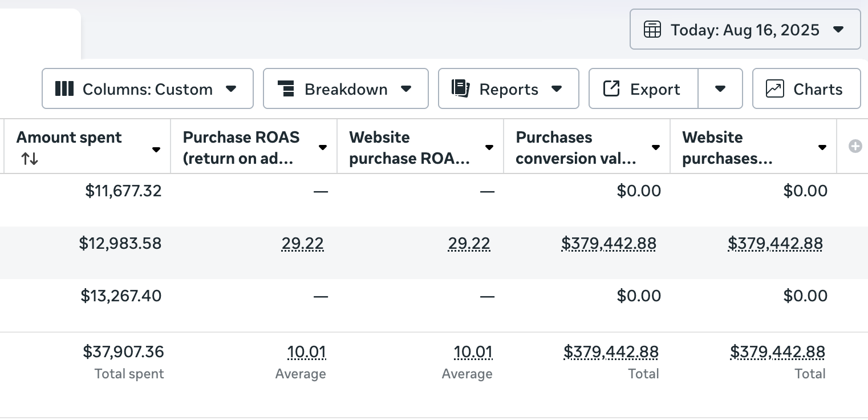Screen dimensions: 868x420
Task: Click the 29.22 Purchase ROAS link
Action: (303, 243)
